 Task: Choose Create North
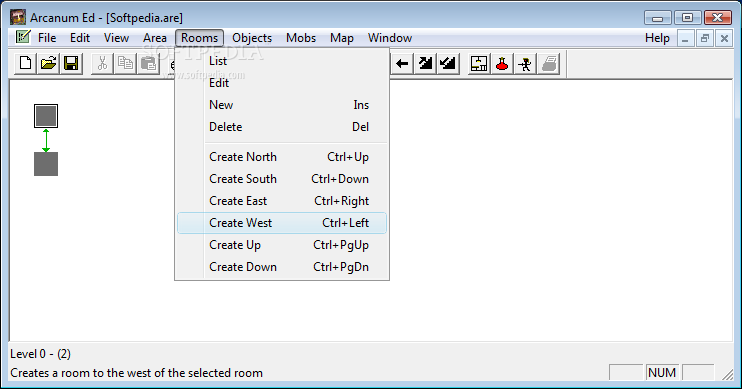[x=282, y=157]
